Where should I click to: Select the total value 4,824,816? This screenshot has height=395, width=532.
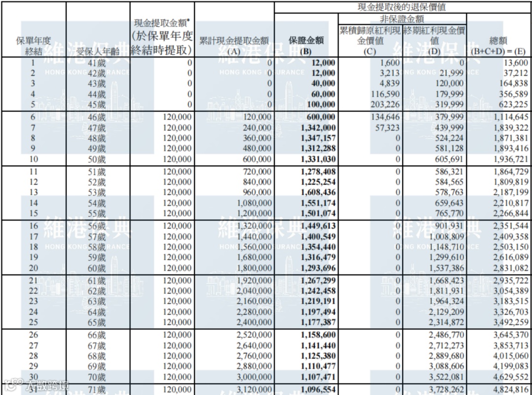(511, 390)
